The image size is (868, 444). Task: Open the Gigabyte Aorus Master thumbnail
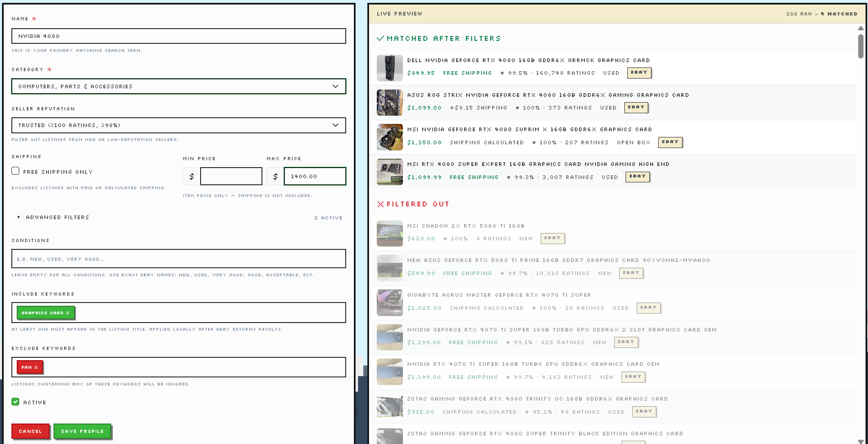tap(389, 303)
